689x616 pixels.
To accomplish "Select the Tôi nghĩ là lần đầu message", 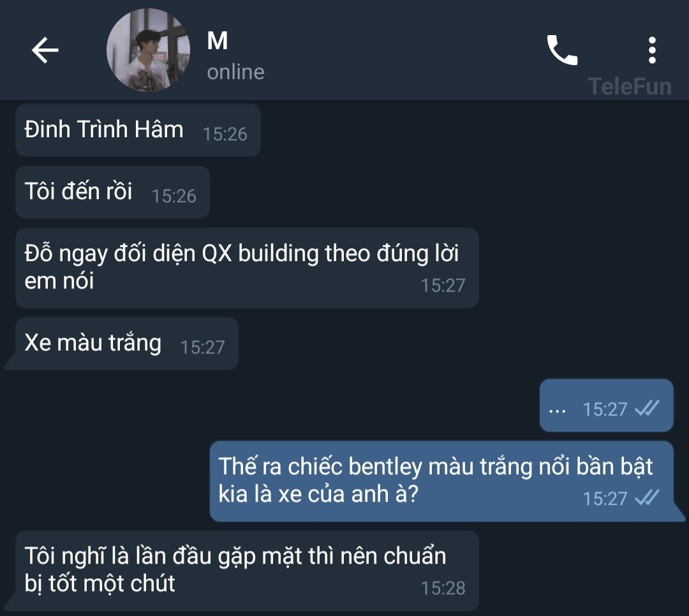I will click(247, 570).
